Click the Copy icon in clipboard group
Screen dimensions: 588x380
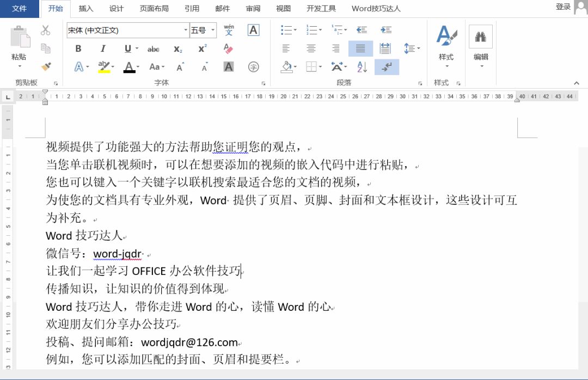coord(45,48)
